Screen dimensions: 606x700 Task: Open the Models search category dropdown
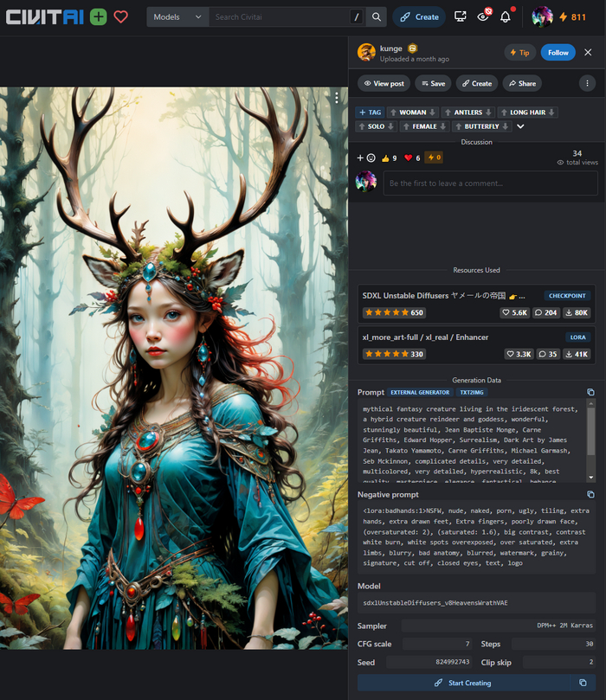(177, 16)
